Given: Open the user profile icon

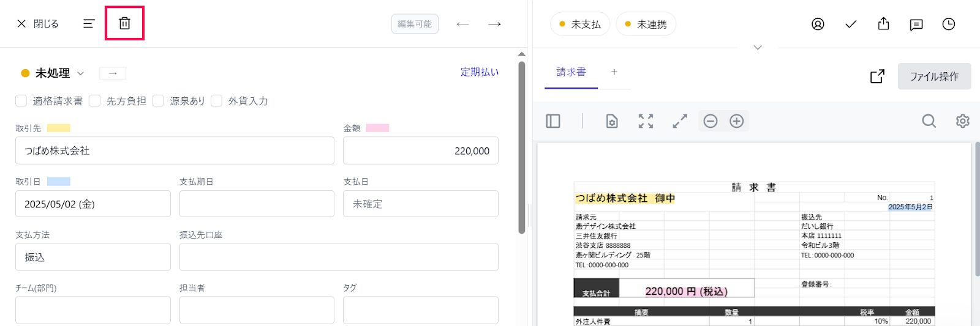Looking at the screenshot, I should click(818, 24).
